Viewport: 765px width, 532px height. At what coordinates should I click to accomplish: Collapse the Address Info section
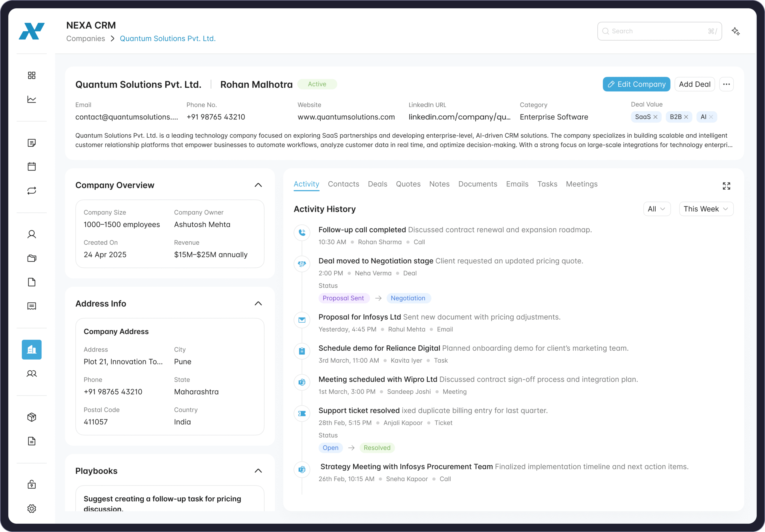point(258,303)
